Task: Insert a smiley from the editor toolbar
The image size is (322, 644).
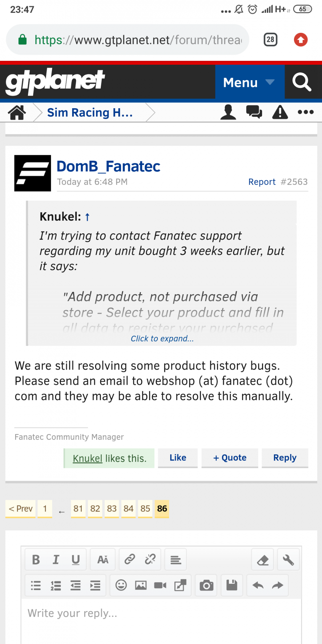Action: 121,585
